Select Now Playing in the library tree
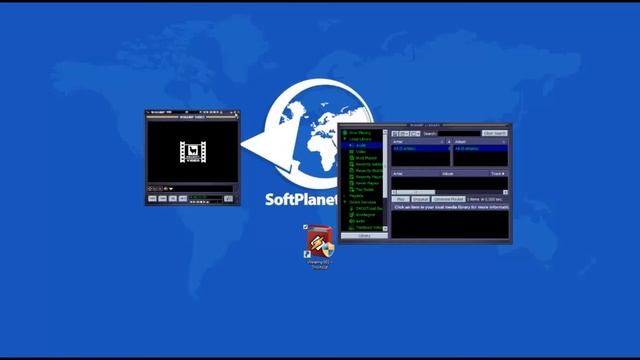The image size is (640, 360). click(360, 133)
